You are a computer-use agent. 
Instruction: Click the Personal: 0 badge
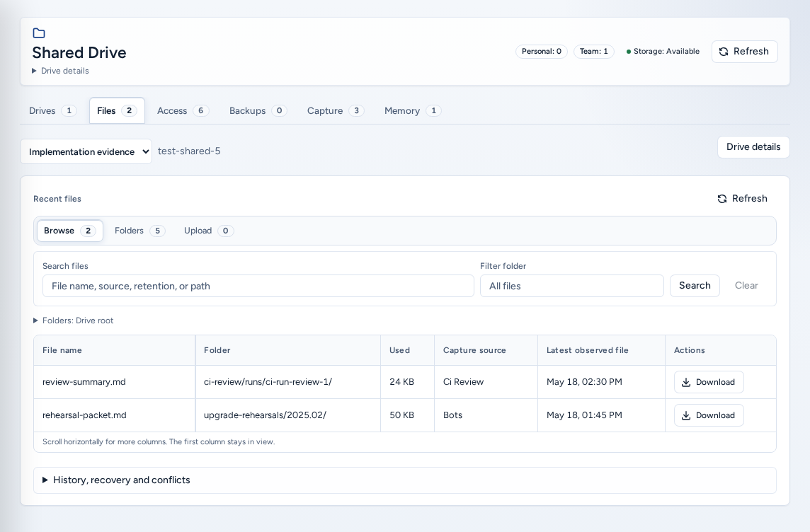[542, 52]
